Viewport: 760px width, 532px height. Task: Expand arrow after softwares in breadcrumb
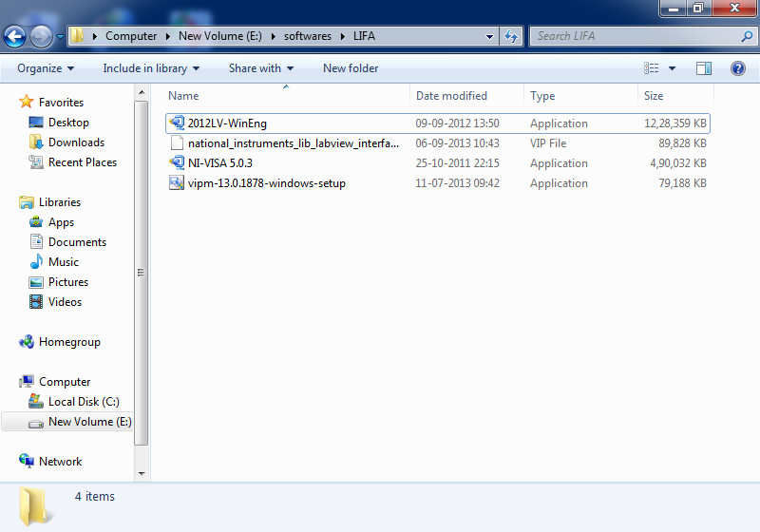pos(342,36)
